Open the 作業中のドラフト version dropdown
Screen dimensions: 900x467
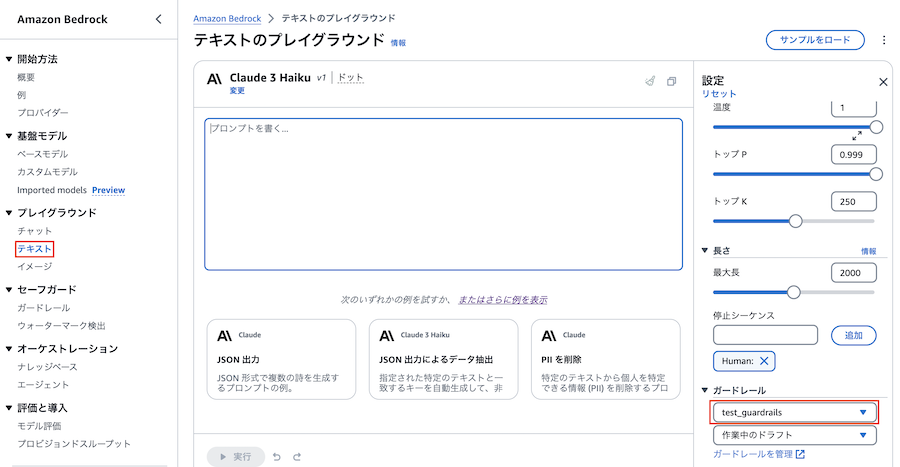795,435
